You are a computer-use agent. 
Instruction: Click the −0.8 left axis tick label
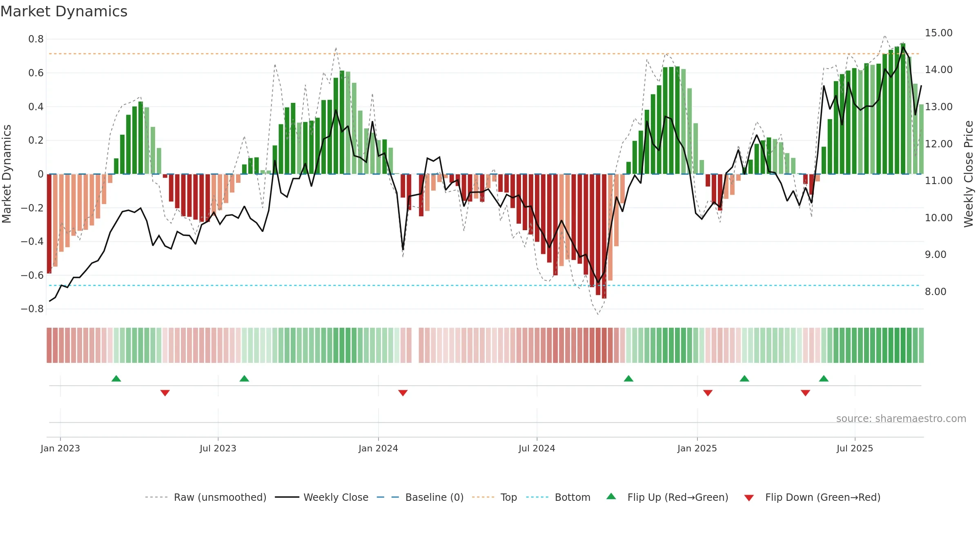click(x=32, y=309)
